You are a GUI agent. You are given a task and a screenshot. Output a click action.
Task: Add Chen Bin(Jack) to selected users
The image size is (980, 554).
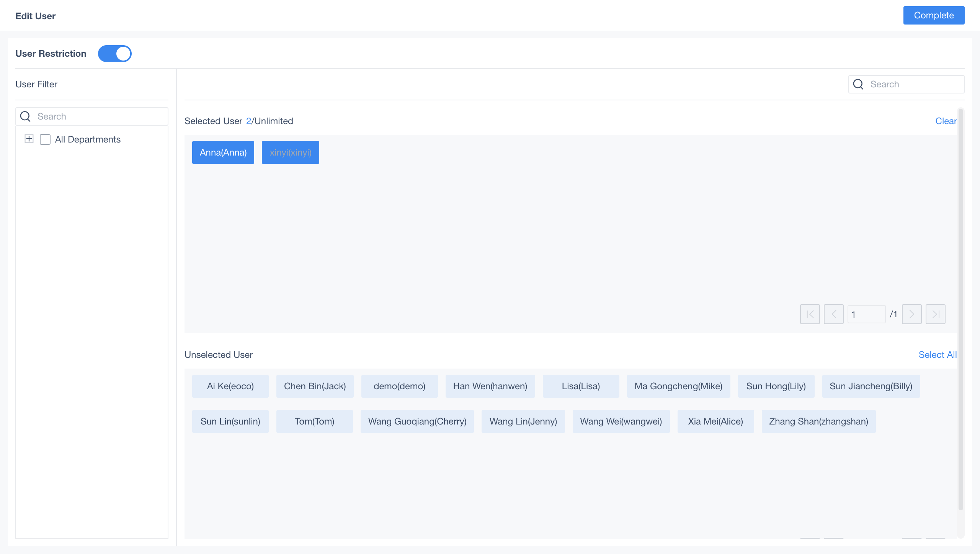[315, 386]
